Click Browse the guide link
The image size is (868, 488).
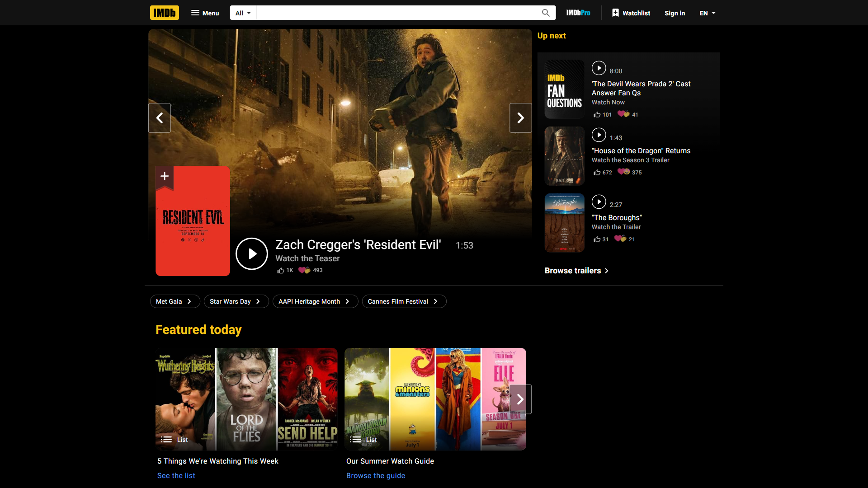point(376,476)
